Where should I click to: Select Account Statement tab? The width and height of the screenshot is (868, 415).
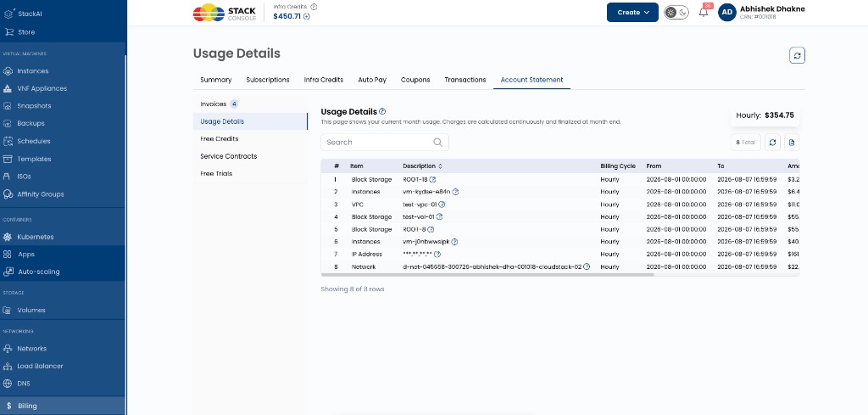click(531, 80)
